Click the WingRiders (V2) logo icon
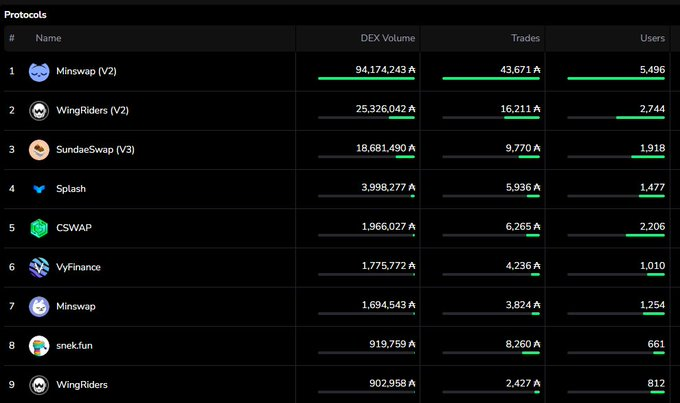 click(39, 111)
